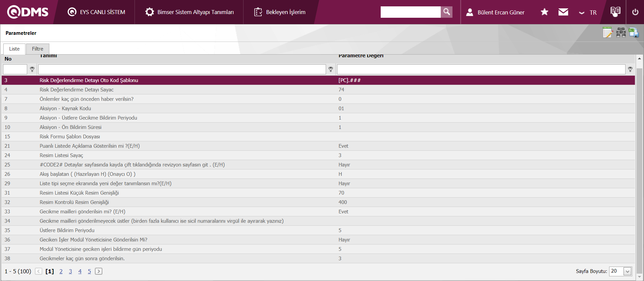The width and height of the screenshot is (644, 281).
Task: Select row 'Risk Değerlendirme Detayı Sayaç'
Action: click(x=318, y=90)
